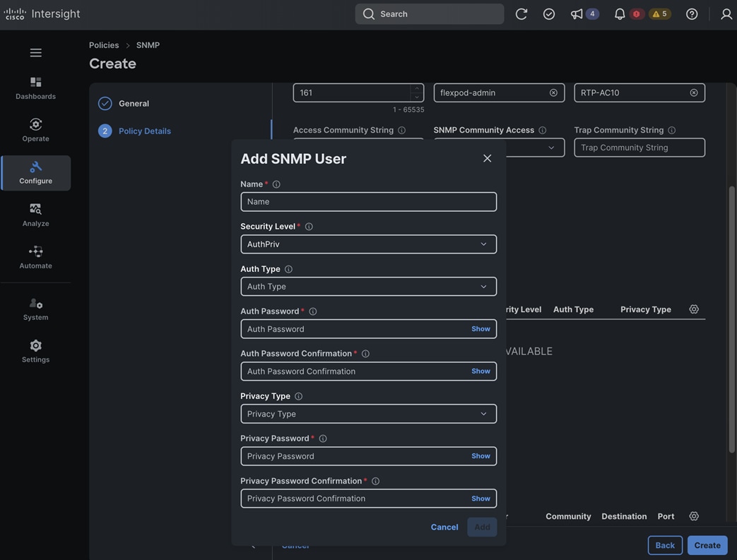Show info for Privacy Password
Viewport: 737px width, 560px height.
pyautogui.click(x=323, y=439)
